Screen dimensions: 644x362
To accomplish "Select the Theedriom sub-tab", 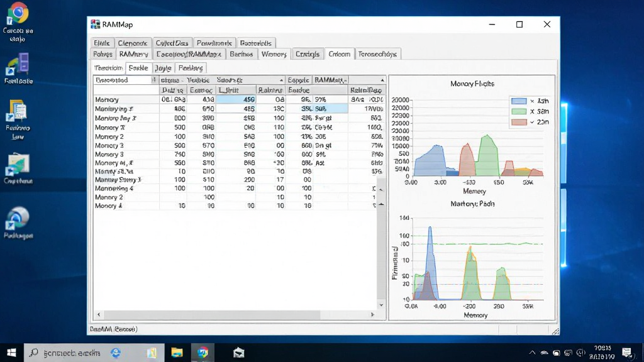I will click(108, 68).
